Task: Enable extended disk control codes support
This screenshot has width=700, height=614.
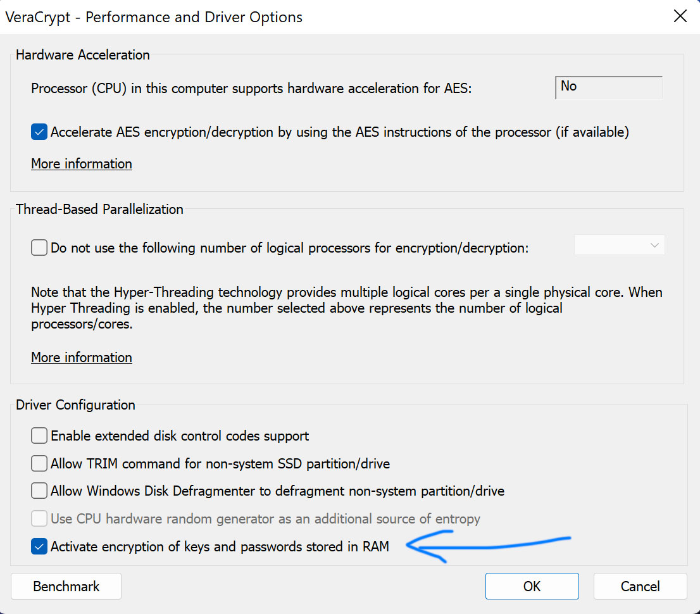Action: (39, 435)
